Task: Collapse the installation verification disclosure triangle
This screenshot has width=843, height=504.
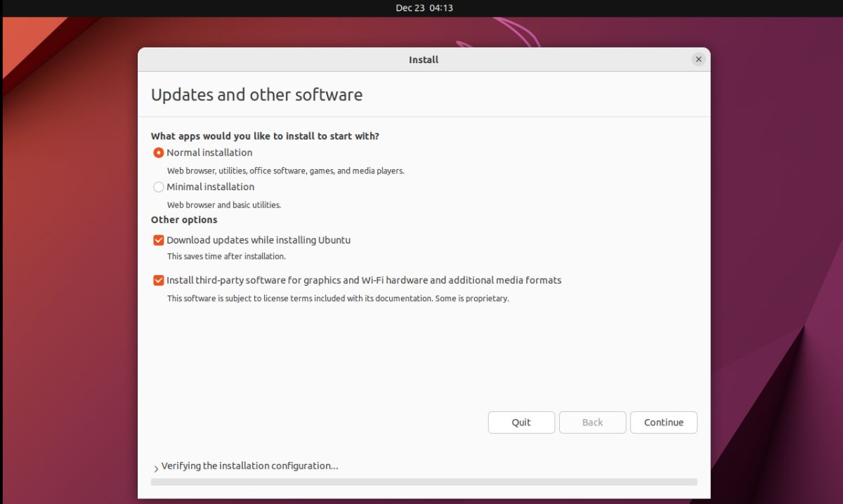Action: (155, 466)
